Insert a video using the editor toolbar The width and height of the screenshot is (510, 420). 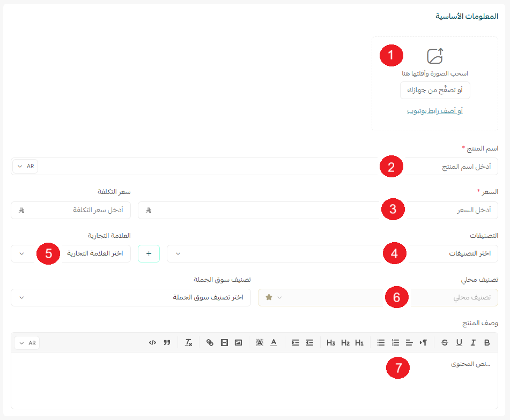click(224, 342)
